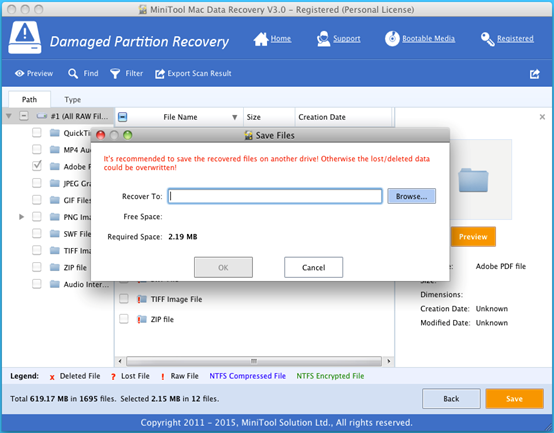Click the damaged partition warning drive icon
The image size is (554, 433).
tap(24, 37)
